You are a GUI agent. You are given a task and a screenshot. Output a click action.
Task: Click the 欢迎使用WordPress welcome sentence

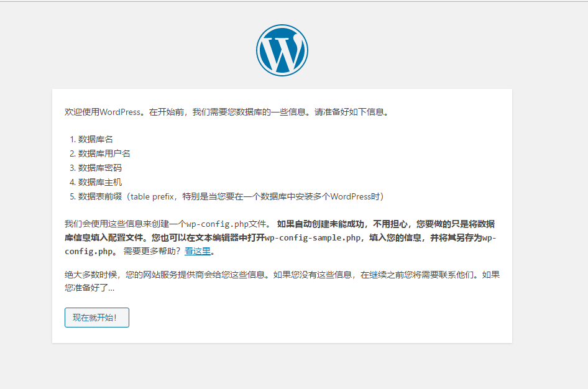pos(227,112)
